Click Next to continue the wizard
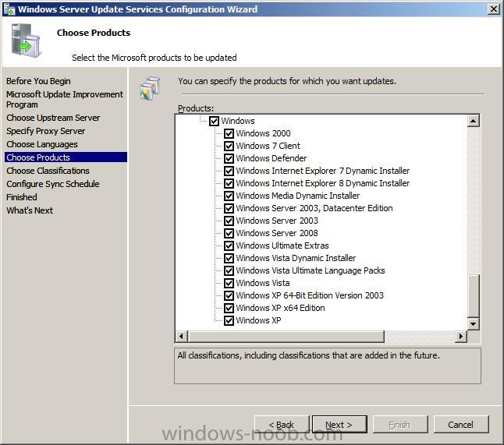 pyautogui.click(x=339, y=425)
